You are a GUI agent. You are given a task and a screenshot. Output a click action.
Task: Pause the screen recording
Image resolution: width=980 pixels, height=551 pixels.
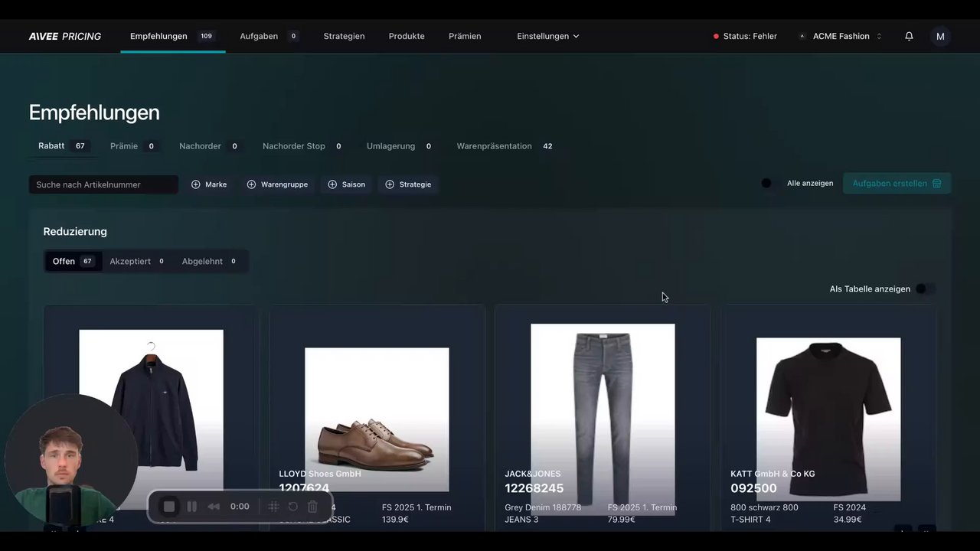tap(192, 507)
